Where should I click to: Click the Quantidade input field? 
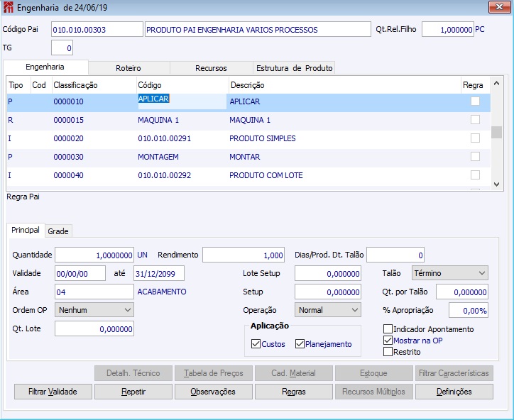(x=94, y=255)
